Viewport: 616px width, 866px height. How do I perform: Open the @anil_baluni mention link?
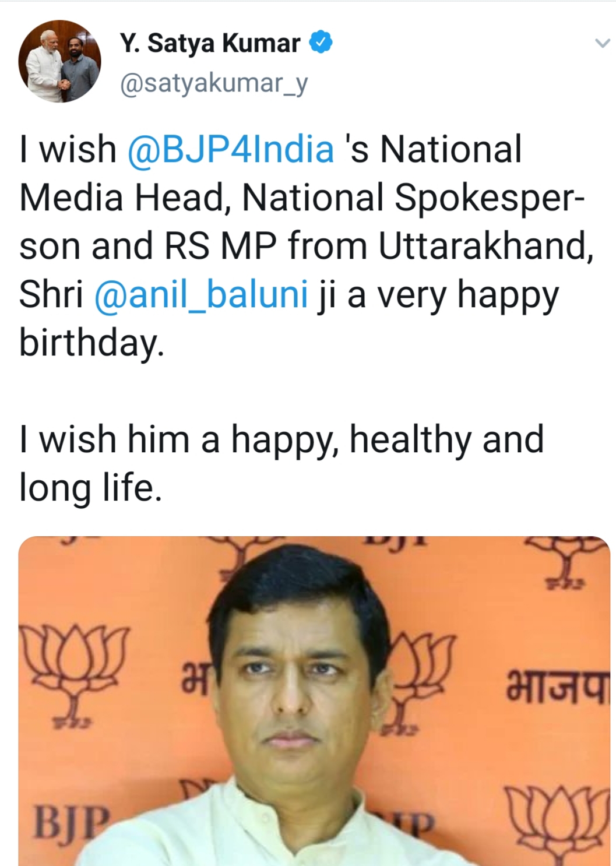coord(201,294)
